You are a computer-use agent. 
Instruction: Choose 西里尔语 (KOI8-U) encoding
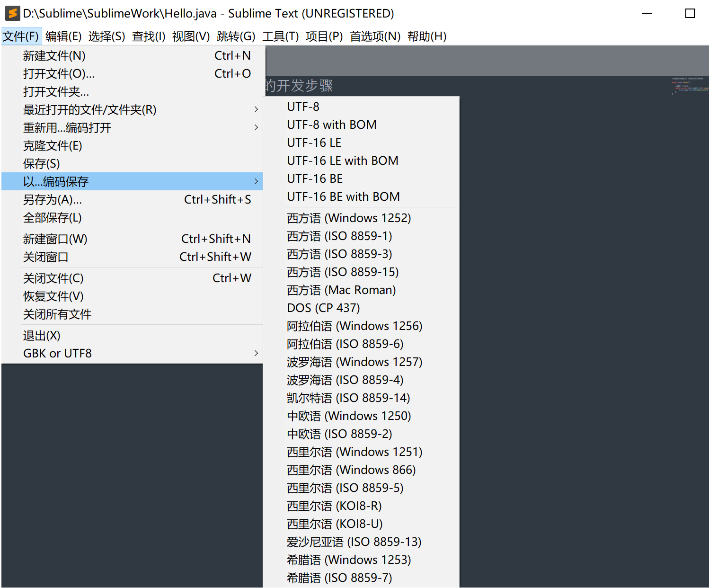tap(361, 524)
